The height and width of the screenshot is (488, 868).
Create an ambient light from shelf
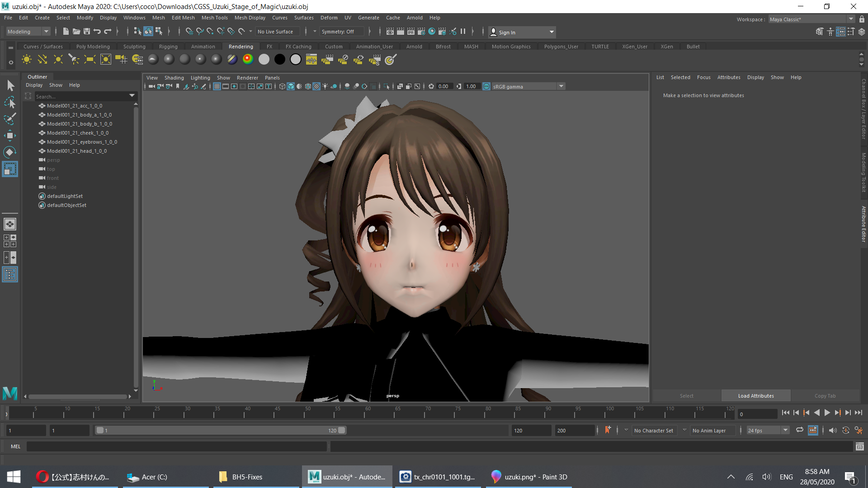pos(27,59)
